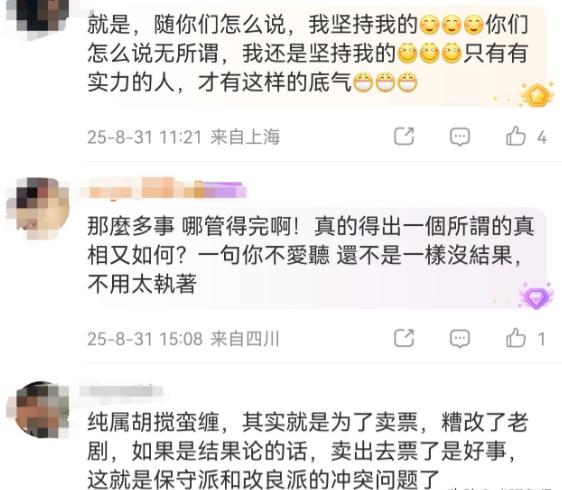Viewport: 562px width, 490px height.
Task: Open the avatar of the third commenter
Action: click(x=38, y=410)
